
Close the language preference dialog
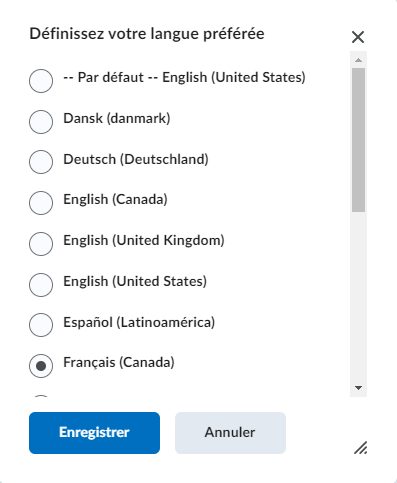click(x=358, y=37)
